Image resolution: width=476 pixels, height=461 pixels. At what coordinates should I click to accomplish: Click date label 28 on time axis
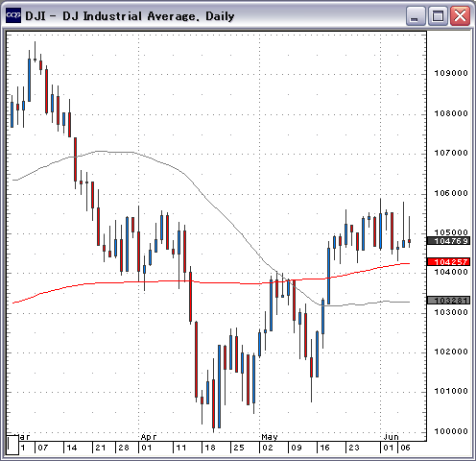coord(124,448)
